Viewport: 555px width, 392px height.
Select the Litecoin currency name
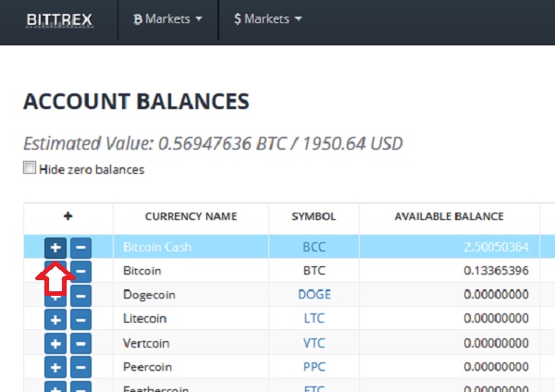[145, 318]
